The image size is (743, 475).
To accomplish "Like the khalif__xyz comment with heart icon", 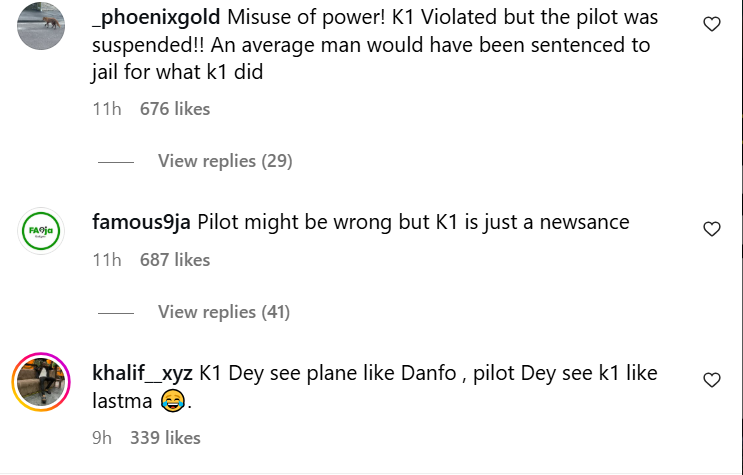I will click(x=712, y=380).
